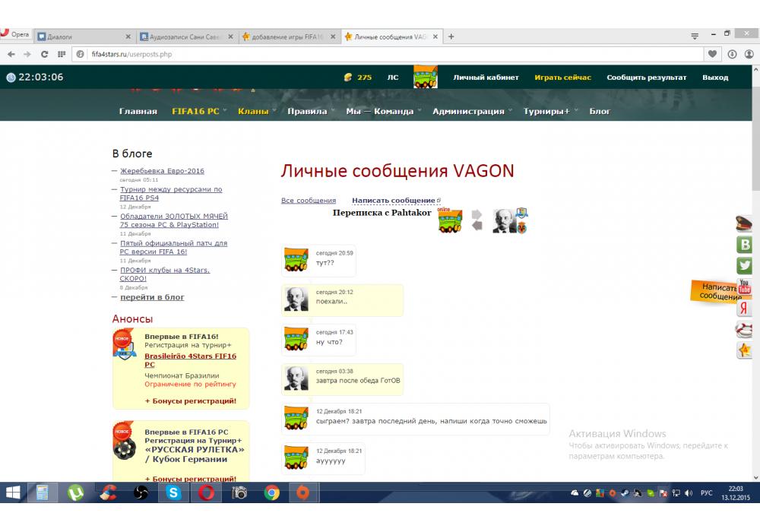Expand the Кланы dropdown menu
The height and width of the screenshot is (532, 760).
(253, 111)
